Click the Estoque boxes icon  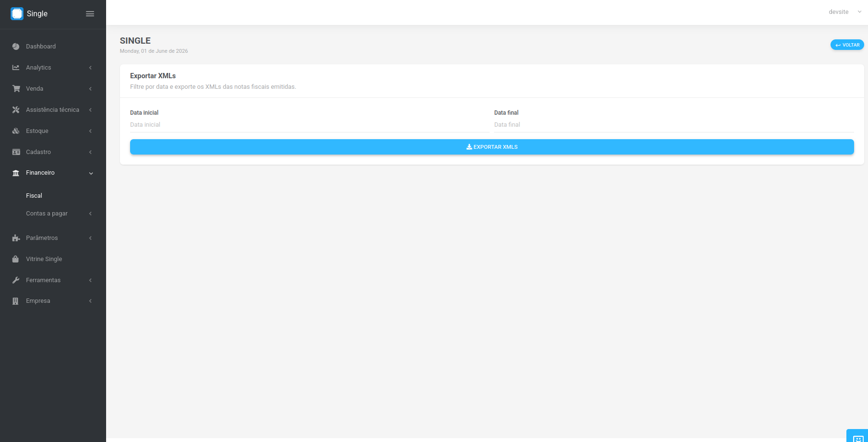[x=16, y=131]
